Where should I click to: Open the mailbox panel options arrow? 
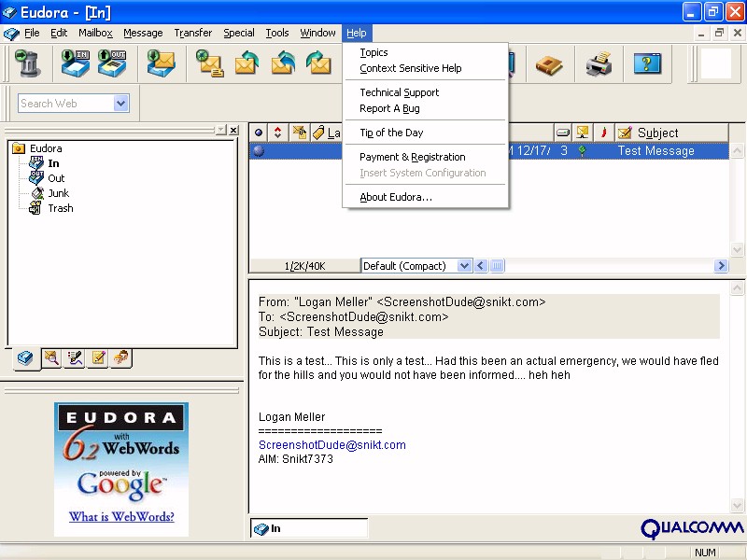click(220, 130)
